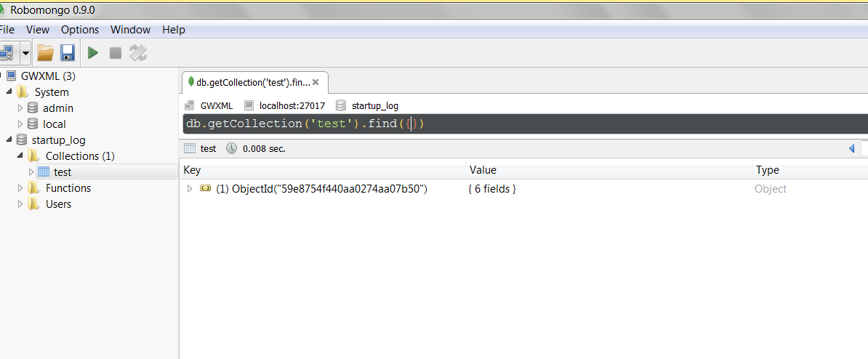
Task: Select GWXML (3) server in tree
Action: coord(47,76)
